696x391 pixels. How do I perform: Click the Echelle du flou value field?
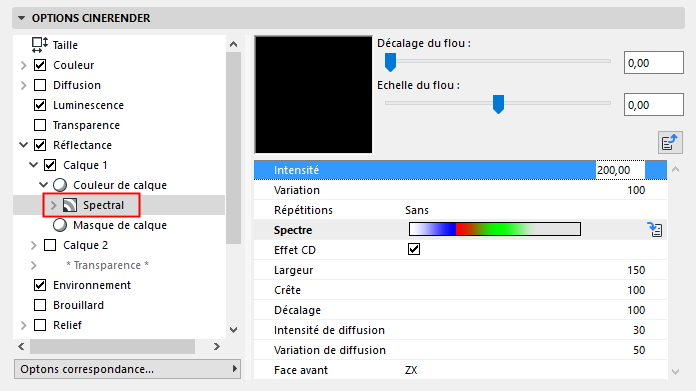653,105
